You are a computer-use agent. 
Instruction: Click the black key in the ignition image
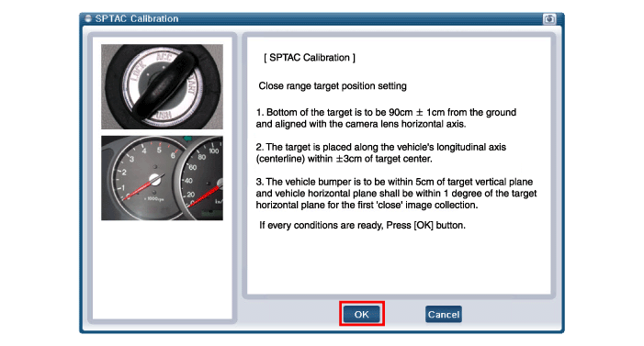tap(162, 86)
